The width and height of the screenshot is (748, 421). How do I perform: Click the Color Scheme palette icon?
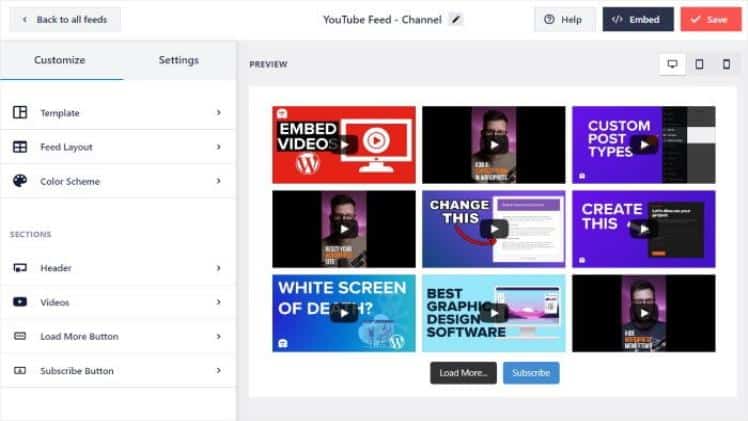point(20,181)
